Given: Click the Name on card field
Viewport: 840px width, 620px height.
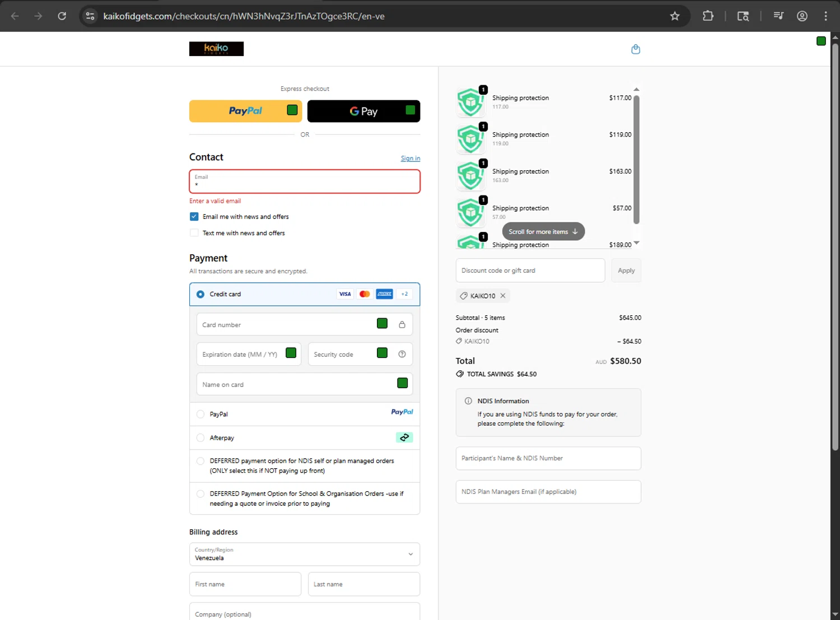Looking at the screenshot, I should [x=305, y=384].
